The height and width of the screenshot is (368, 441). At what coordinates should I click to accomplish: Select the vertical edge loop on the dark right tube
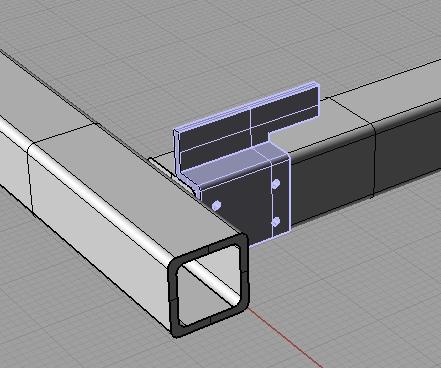pyautogui.click(x=375, y=162)
